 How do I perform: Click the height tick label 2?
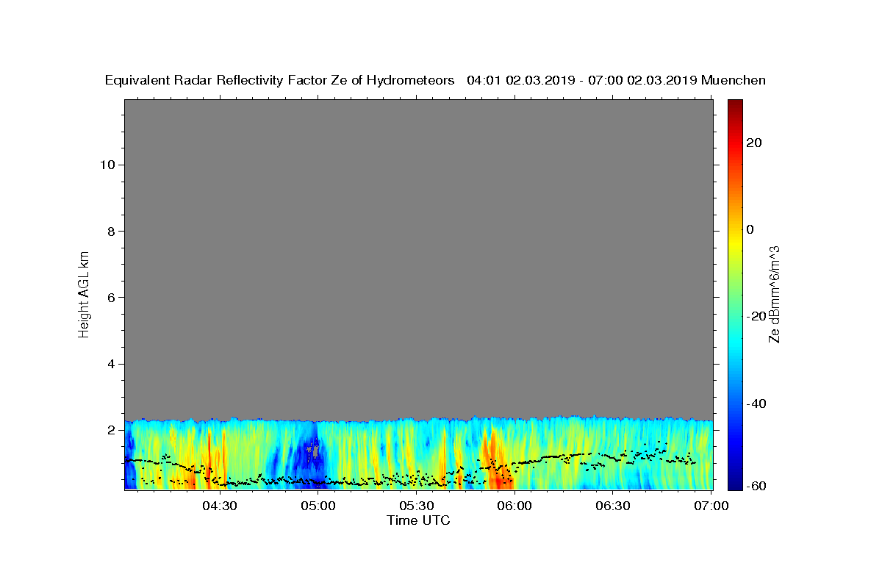110,430
